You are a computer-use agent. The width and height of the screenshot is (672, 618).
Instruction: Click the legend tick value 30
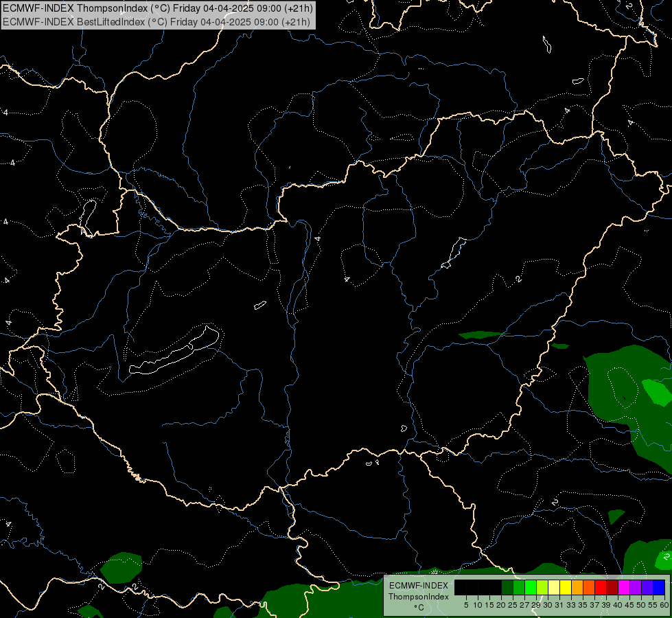coord(548,605)
